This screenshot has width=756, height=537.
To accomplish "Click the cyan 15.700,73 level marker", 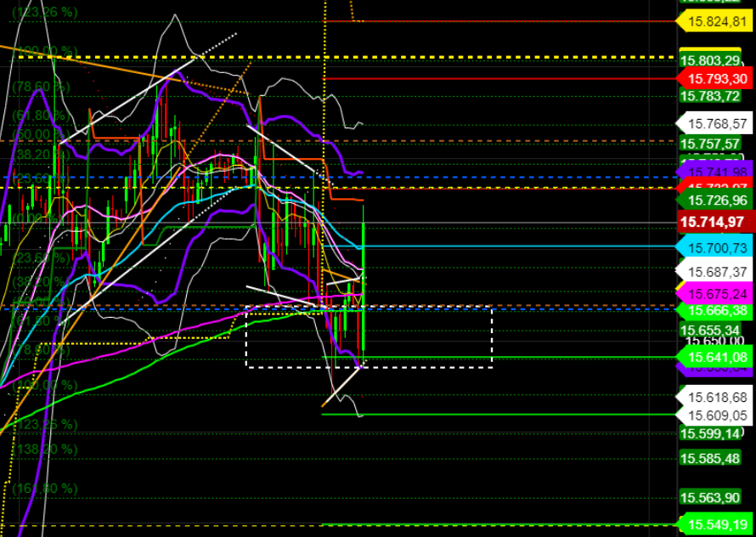I will click(716, 248).
